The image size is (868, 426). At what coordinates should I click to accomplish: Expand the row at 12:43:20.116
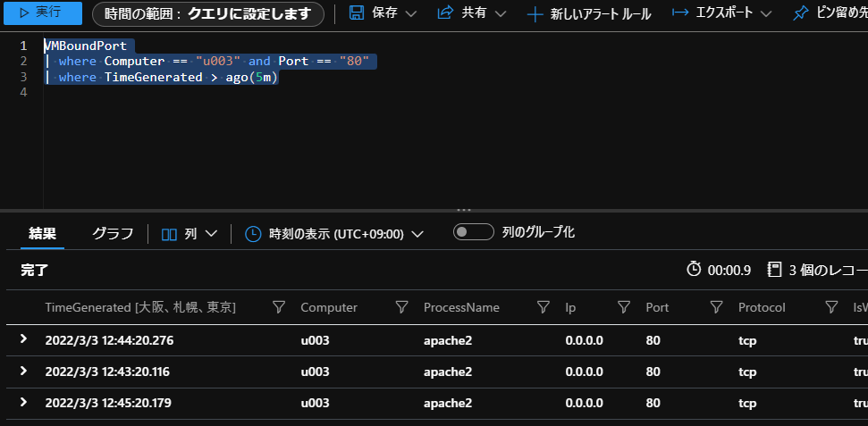tap(24, 371)
